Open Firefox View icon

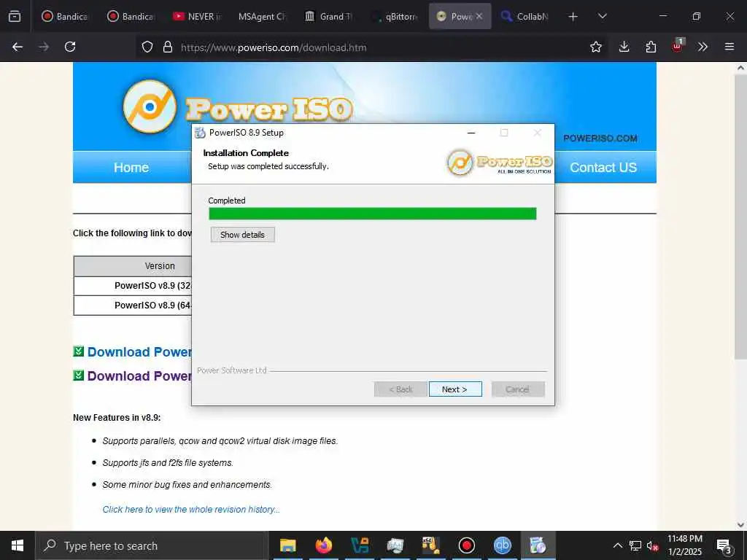point(15,16)
